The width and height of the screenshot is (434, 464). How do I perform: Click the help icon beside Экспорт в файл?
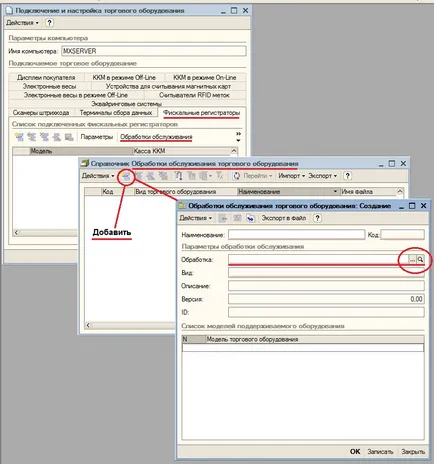click(x=317, y=218)
